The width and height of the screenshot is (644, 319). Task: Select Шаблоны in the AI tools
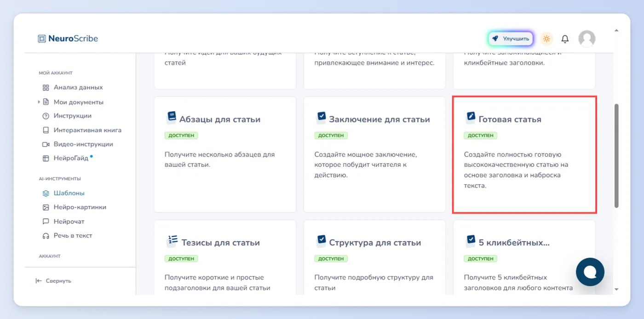[x=69, y=193]
